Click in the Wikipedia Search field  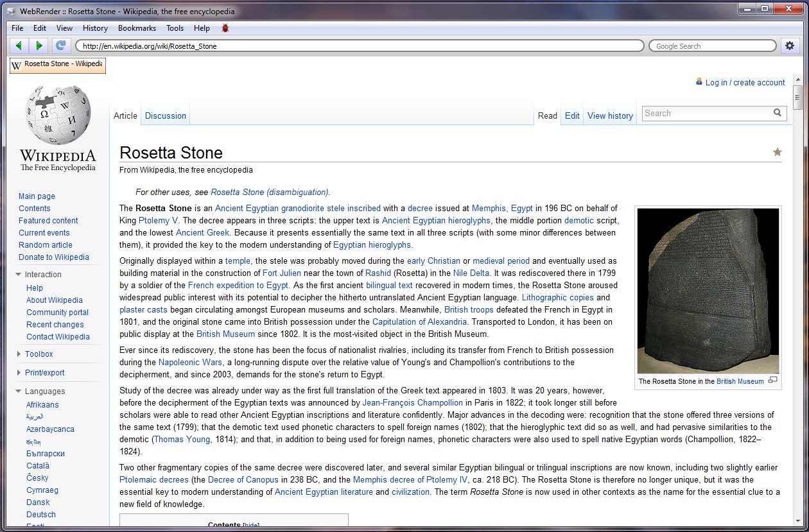click(x=706, y=113)
